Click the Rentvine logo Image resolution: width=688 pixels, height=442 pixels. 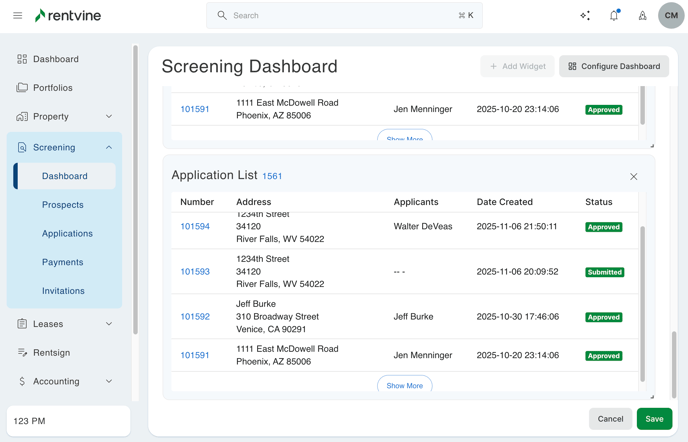point(68,15)
